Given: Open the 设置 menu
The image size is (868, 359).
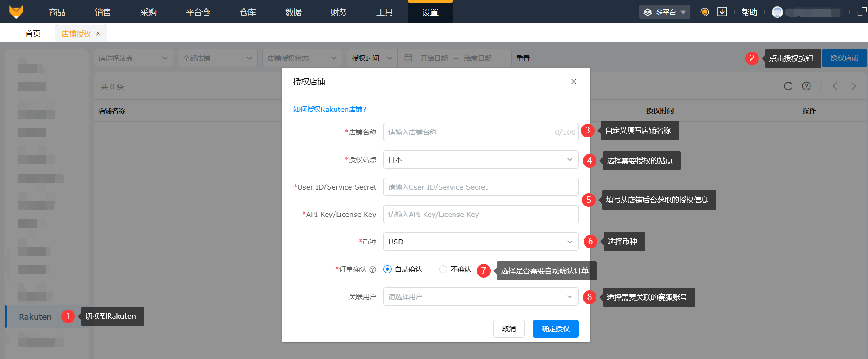Looking at the screenshot, I should (430, 12).
